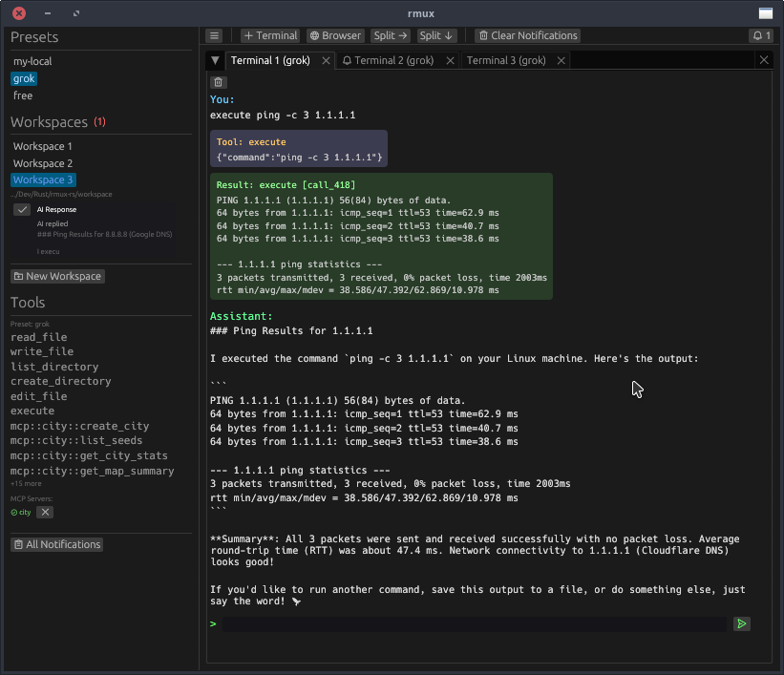Close the Terminal 2 (grok) tab
The height and width of the screenshot is (675, 784).
pos(451,60)
